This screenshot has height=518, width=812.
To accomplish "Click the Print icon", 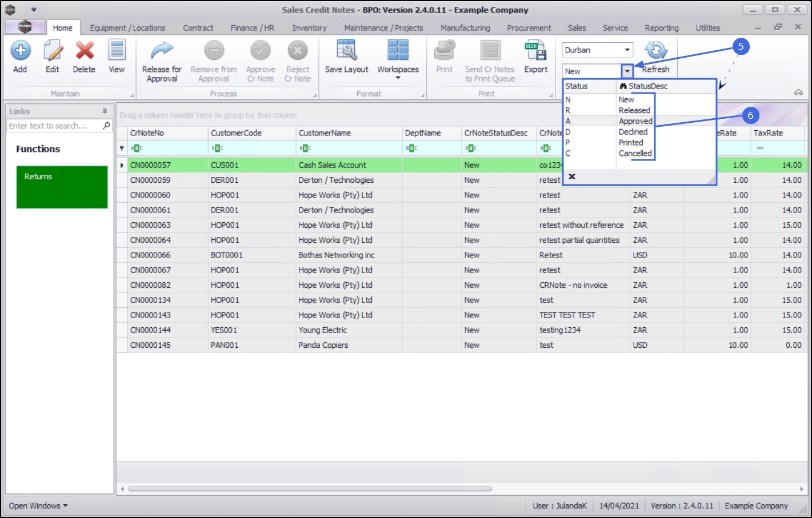I will click(x=445, y=51).
